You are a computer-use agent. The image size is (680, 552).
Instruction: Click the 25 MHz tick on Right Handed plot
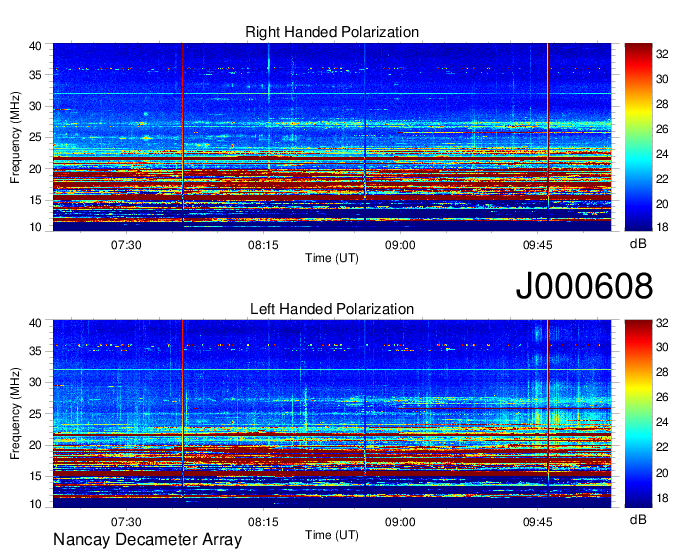[x=35, y=137]
